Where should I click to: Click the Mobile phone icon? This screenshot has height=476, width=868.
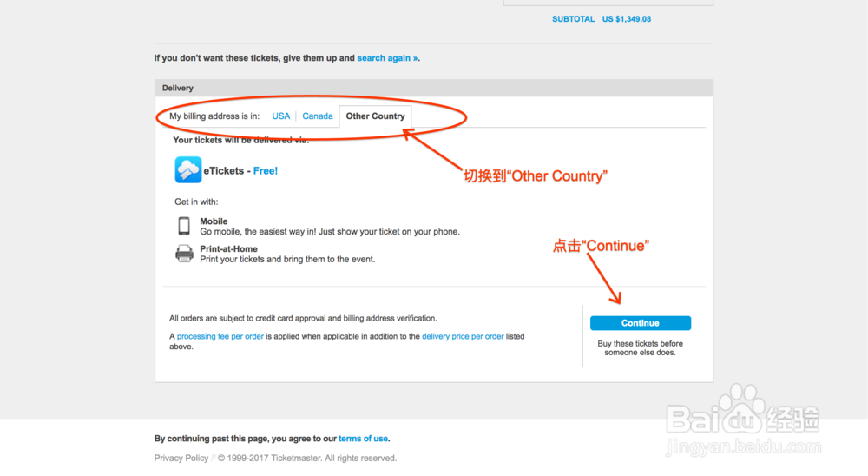pyautogui.click(x=184, y=226)
